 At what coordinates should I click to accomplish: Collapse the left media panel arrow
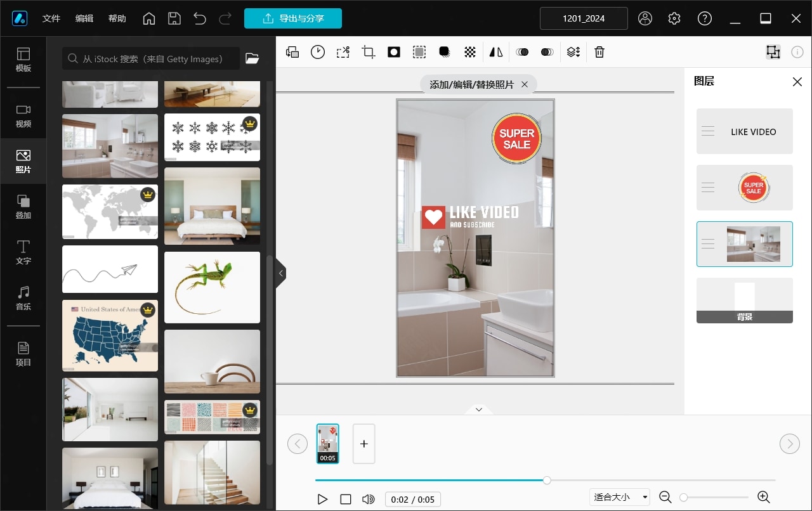point(281,274)
